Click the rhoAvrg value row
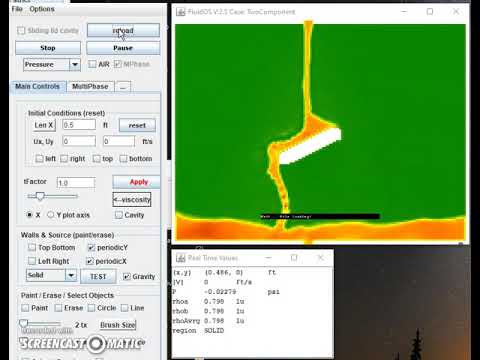The height and width of the screenshot is (360, 480). (x=208, y=321)
